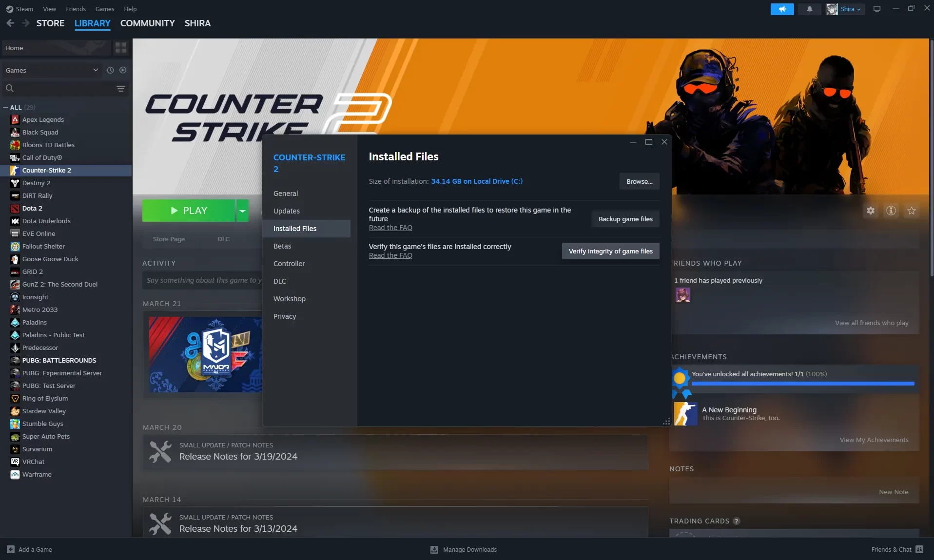Click View all friends who play
The width and height of the screenshot is (934, 560).
(x=872, y=323)
